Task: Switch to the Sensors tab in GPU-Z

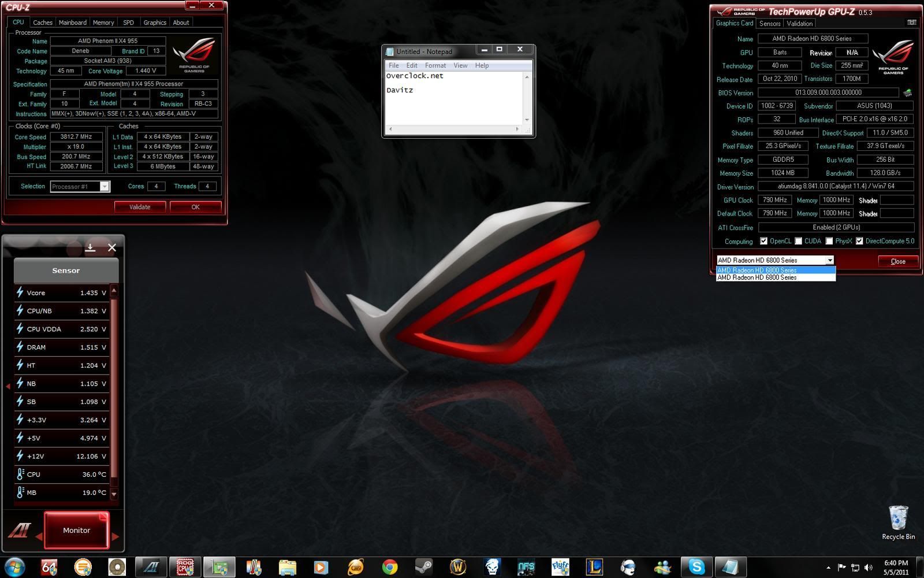Action: 770,23
